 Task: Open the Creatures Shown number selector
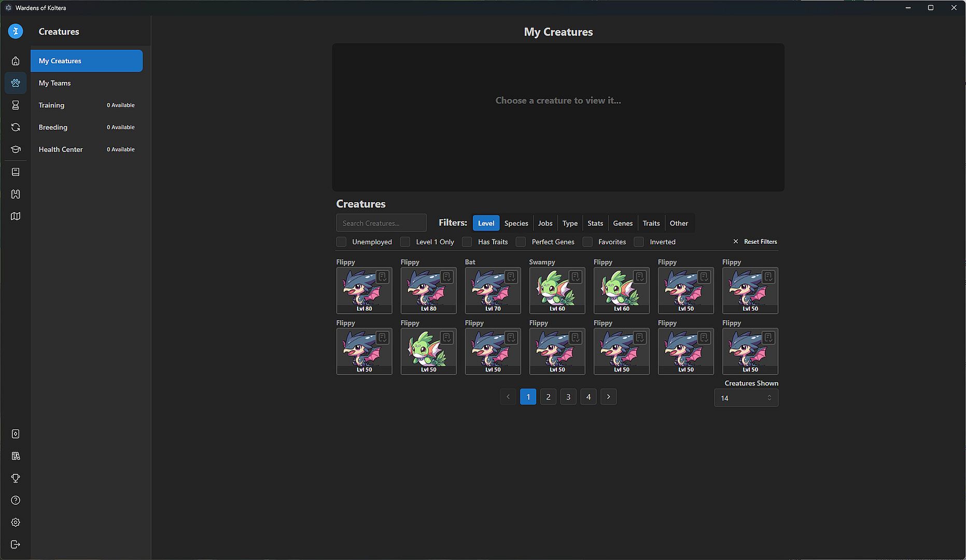click(x=746, y=398)
